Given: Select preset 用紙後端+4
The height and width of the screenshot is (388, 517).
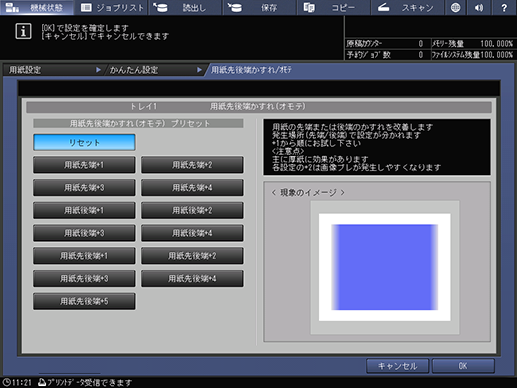Looking at the screenshot, I should [192, 233].
